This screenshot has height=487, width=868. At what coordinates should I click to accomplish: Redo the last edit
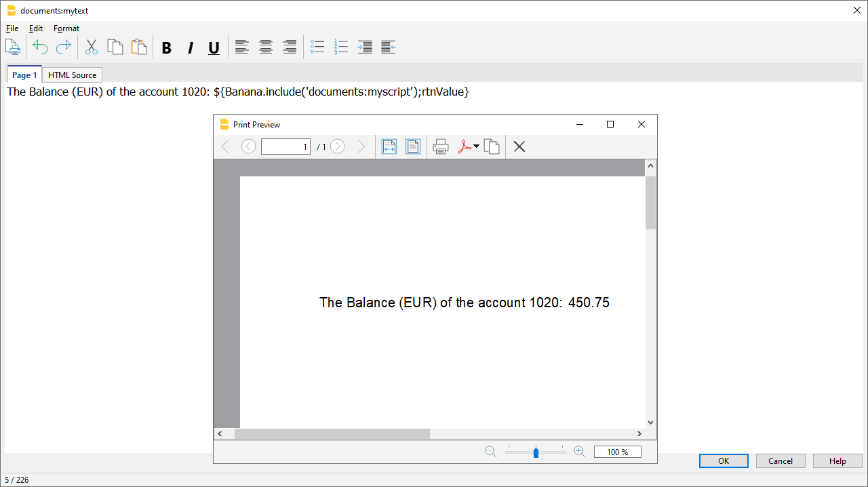[64, 47]
